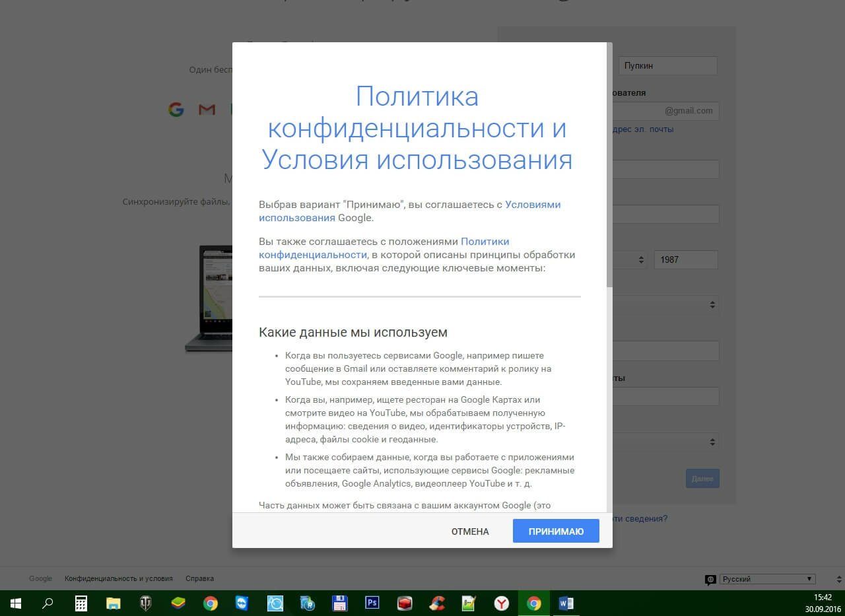
Task: Open Yandex Browser from the taskbar
Action: [x=501, y=603]
